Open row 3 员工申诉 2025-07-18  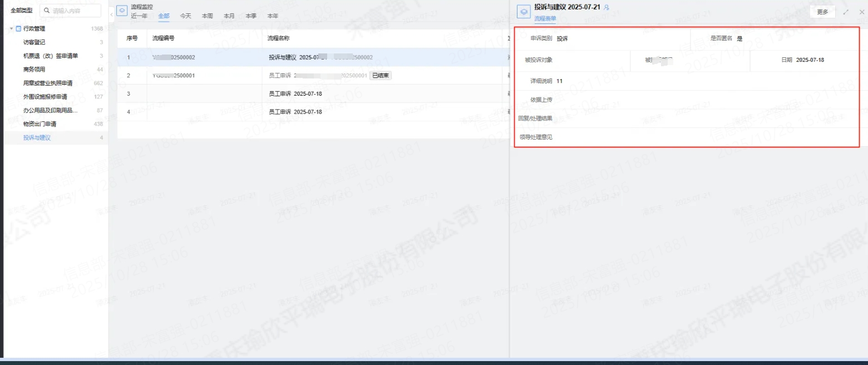295,93
